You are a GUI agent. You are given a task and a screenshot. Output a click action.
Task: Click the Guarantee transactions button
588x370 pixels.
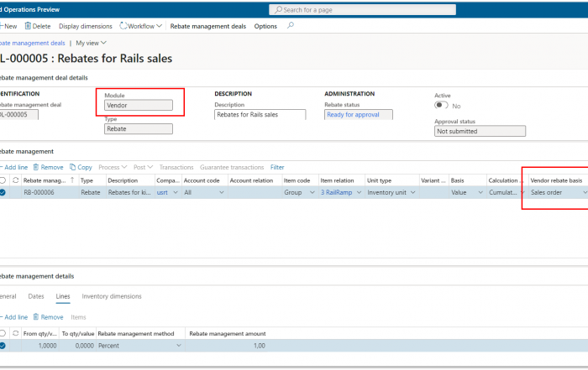point(232,167)
